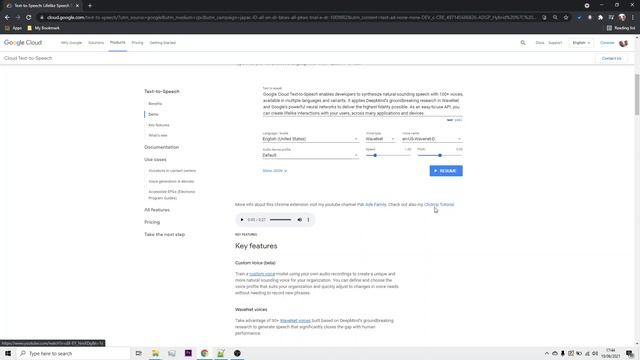The image size is (640, 360).
Task: Bookmark this page with star icon
Action: [x=566, y=18]
